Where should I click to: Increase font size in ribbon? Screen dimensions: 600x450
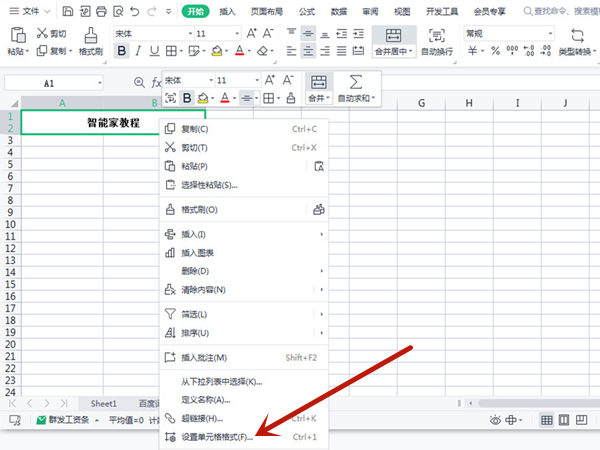pos(251,33)
